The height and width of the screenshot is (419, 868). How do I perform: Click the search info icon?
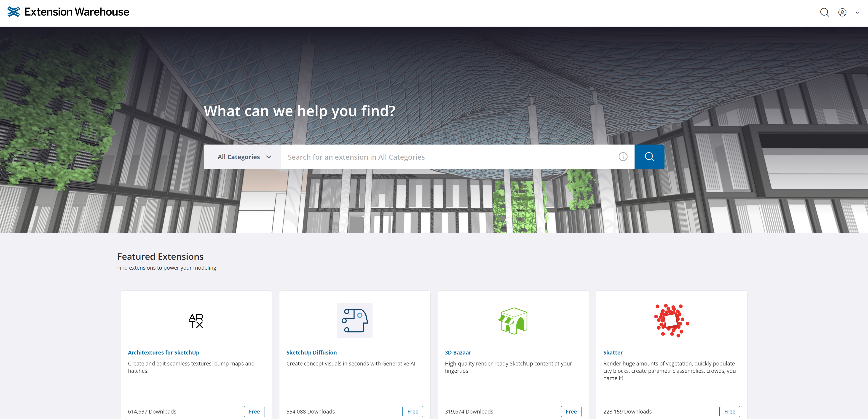623,157
